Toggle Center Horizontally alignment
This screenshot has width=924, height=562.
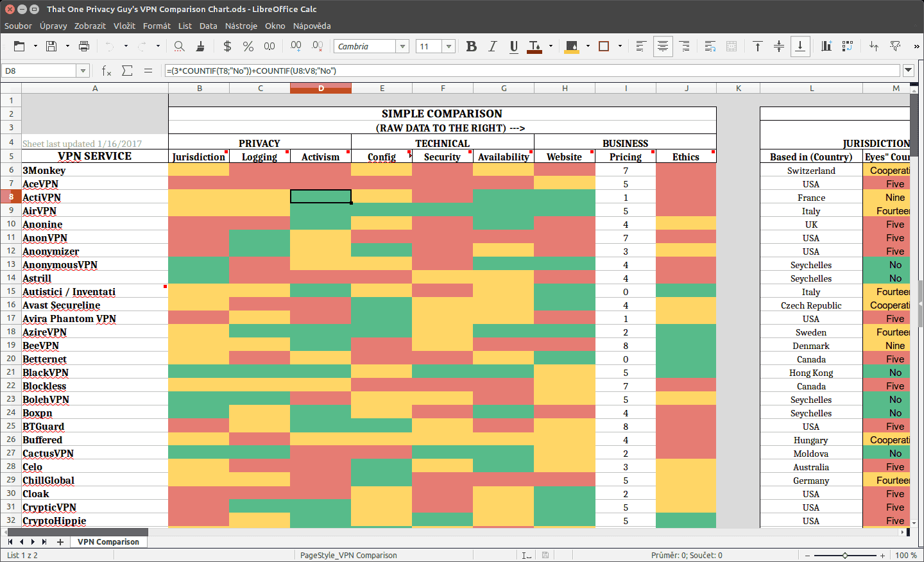[x=663, y=46]
